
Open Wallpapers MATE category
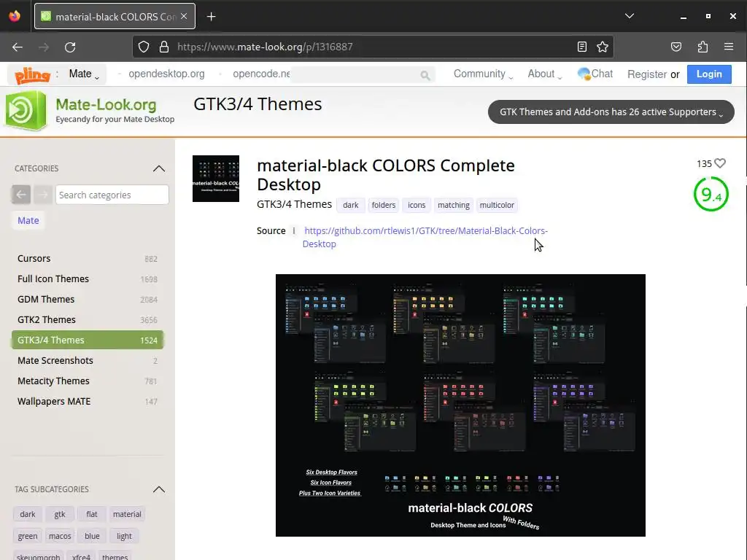tap(88, 402)
